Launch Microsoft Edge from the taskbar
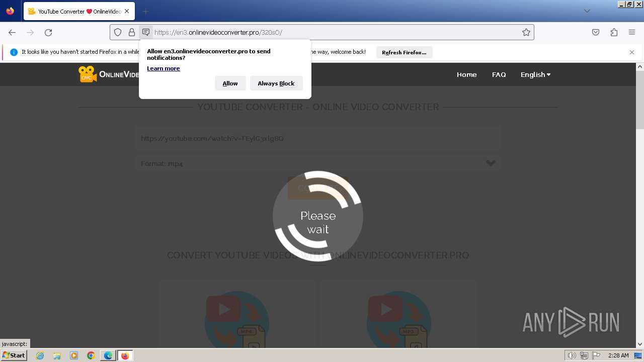The height and width of the screenshot is (362, 644). point(108,355)
